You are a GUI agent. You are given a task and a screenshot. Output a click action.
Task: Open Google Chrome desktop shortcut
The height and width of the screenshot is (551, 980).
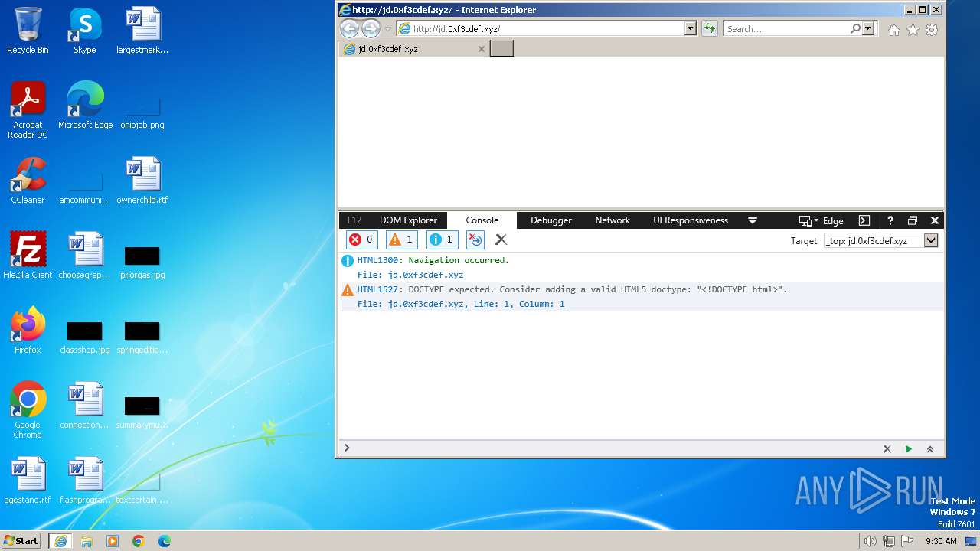point(28,410)
